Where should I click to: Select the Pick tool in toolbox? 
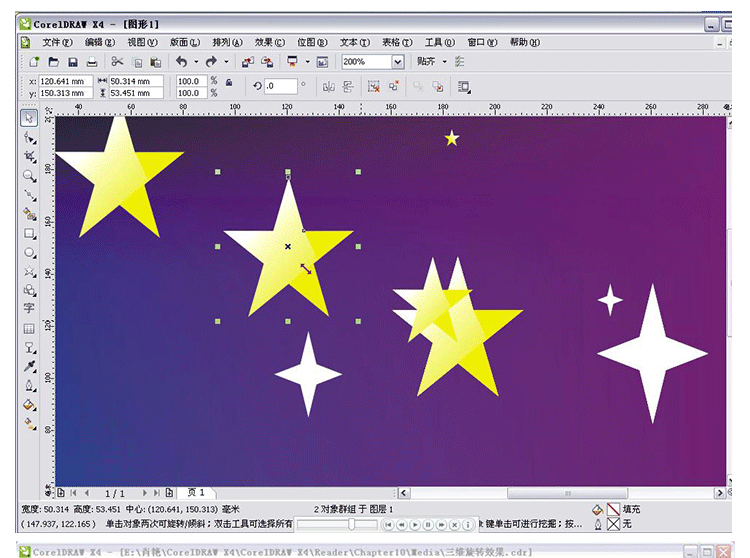pyautogui.click(x=29, y=118)
